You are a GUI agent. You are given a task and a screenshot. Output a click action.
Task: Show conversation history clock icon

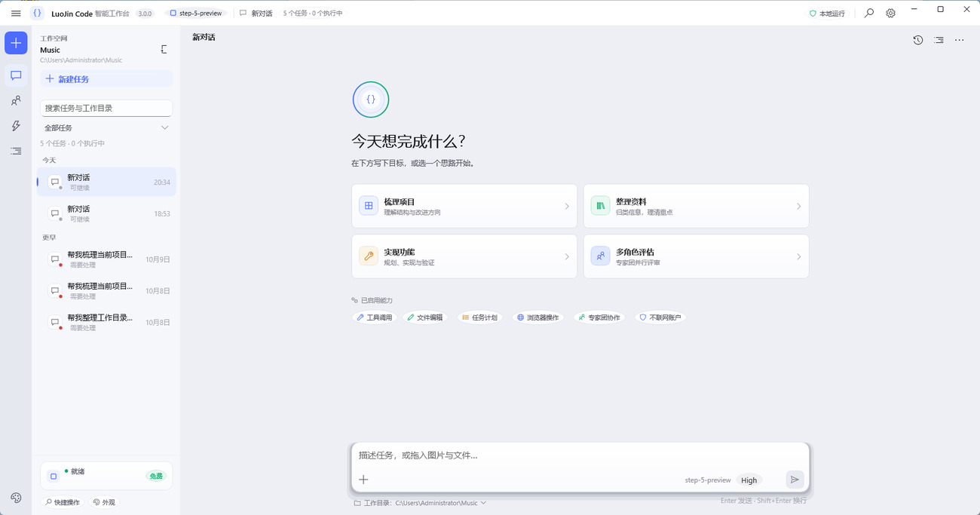pyautogui.click(x=917, y=40)
